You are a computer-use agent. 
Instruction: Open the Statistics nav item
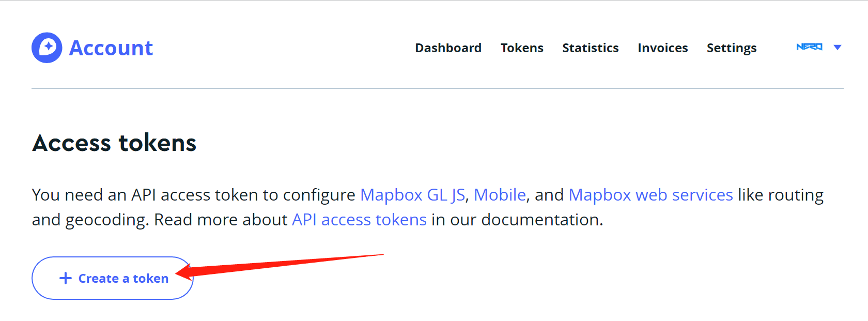coord(590,48)
